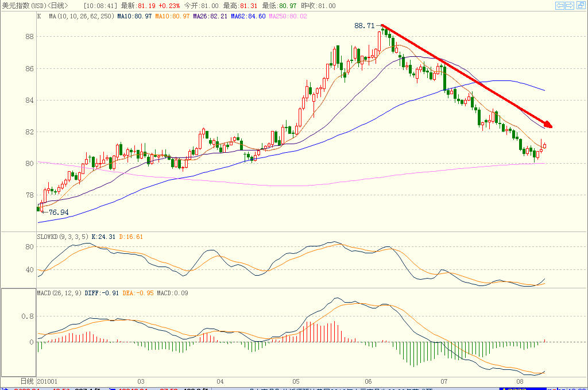Click the 40 level on SLOWKD axis
588x390 pixels.
(30, 269)
